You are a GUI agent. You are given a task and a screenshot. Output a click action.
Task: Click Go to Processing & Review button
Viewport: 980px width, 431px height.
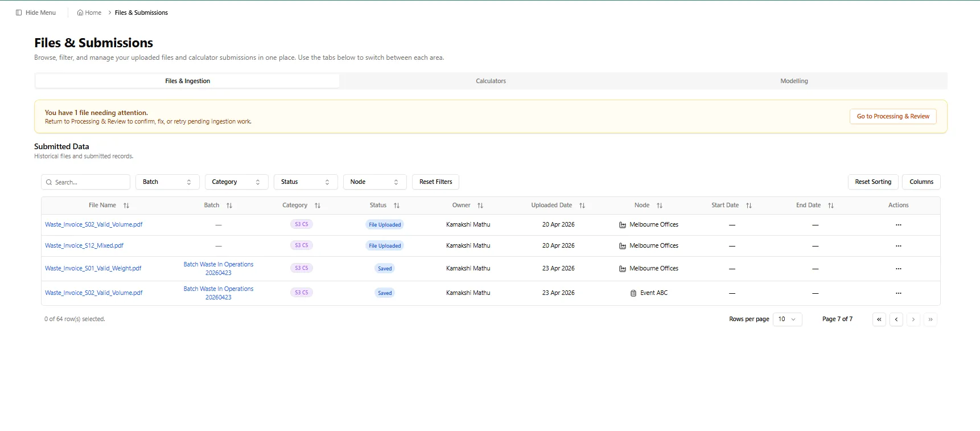(x=893, y=116)
